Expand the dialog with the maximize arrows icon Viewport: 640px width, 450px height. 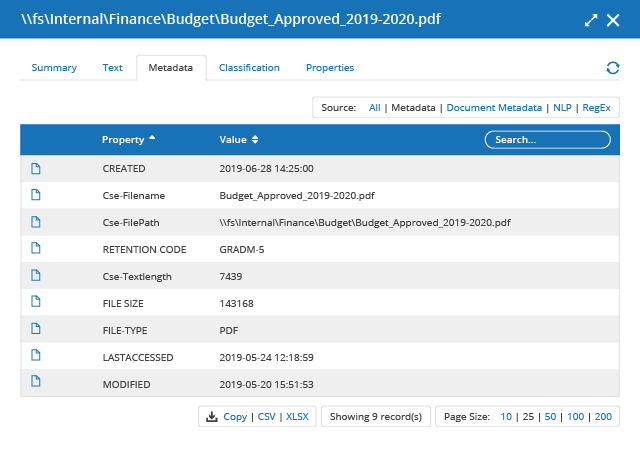pos(591,20)
